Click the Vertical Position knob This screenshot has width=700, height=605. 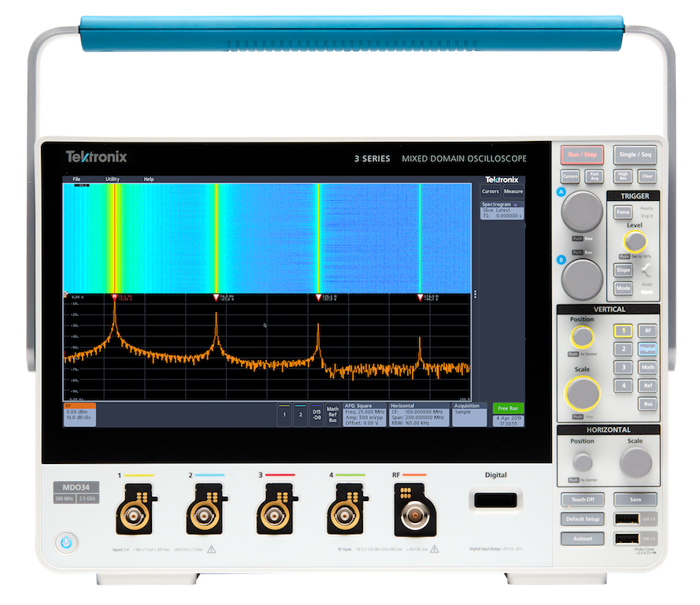(x=582, y=336)
